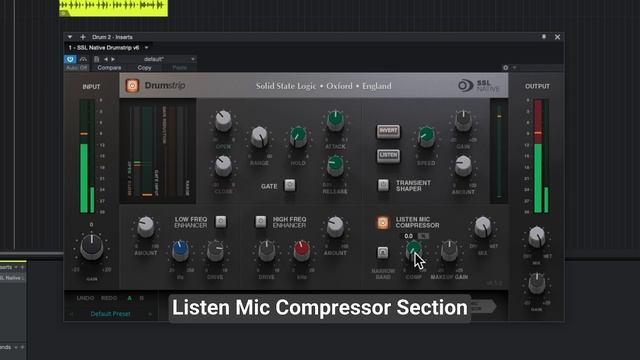Viewport: 640px width, 360px height.
Task: Click the OUTPUT dry/wet MIX knob
Action: [x=537, y=238]
